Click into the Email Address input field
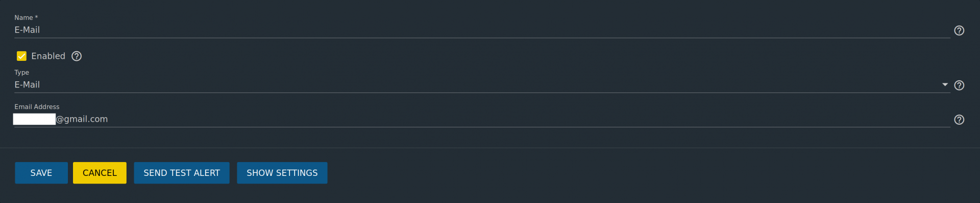This screenshot has width=980, height=203. 482,119
